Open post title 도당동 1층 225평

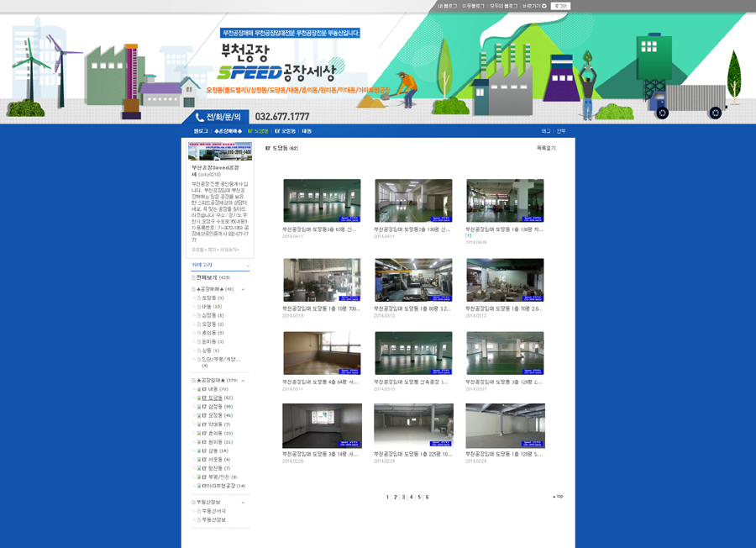[x=412, y=455]
